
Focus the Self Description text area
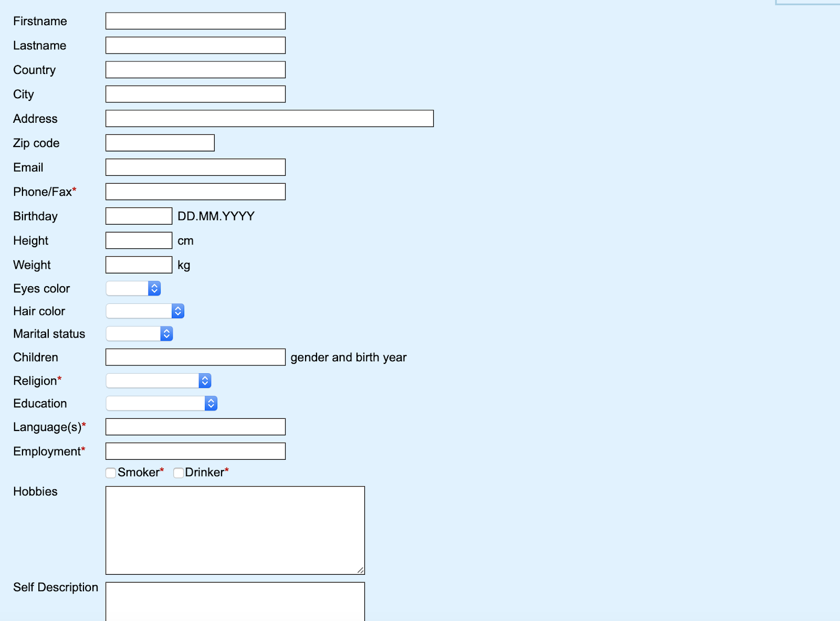click(235, 602)
